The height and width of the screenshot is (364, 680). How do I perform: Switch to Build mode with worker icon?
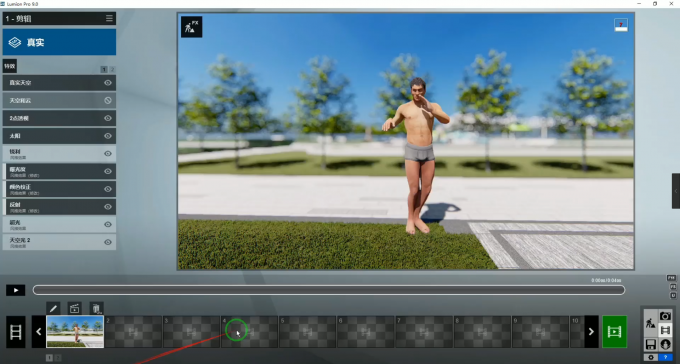click(650, 323)
